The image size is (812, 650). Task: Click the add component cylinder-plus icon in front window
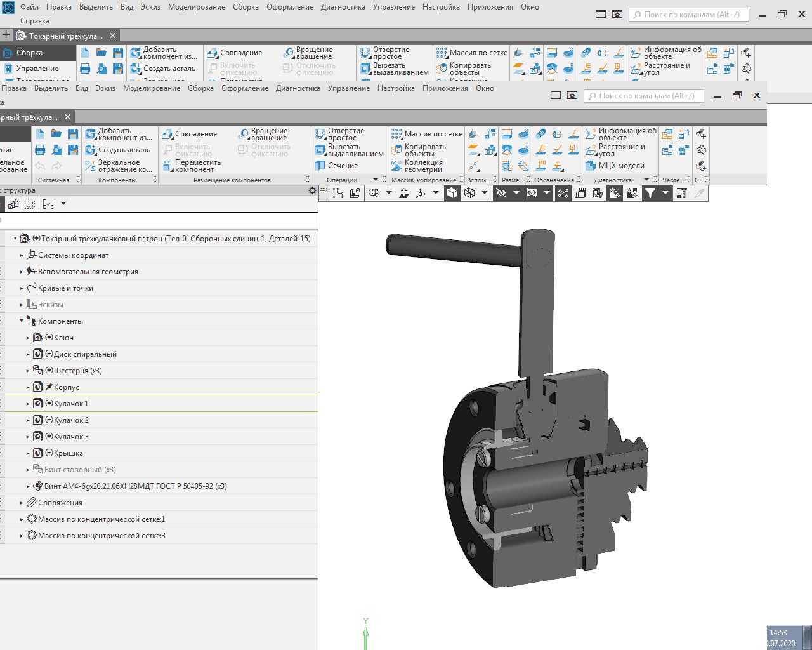701,134
